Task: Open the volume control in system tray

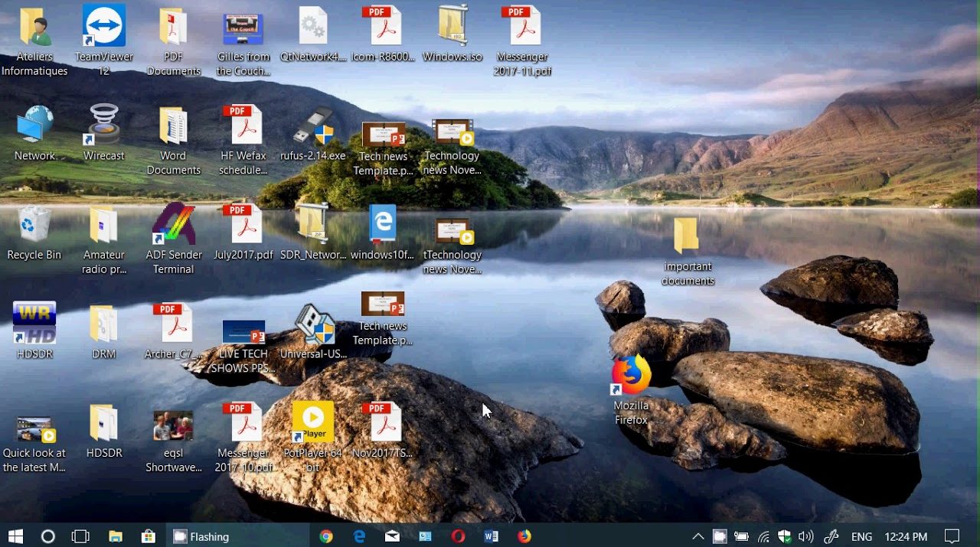Action: pyautogui.click(x=805, y=536)
